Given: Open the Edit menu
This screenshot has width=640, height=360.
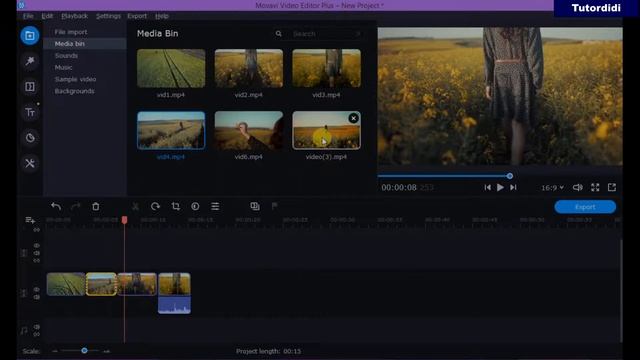Looking at the screenshot, I should [47, 16].
